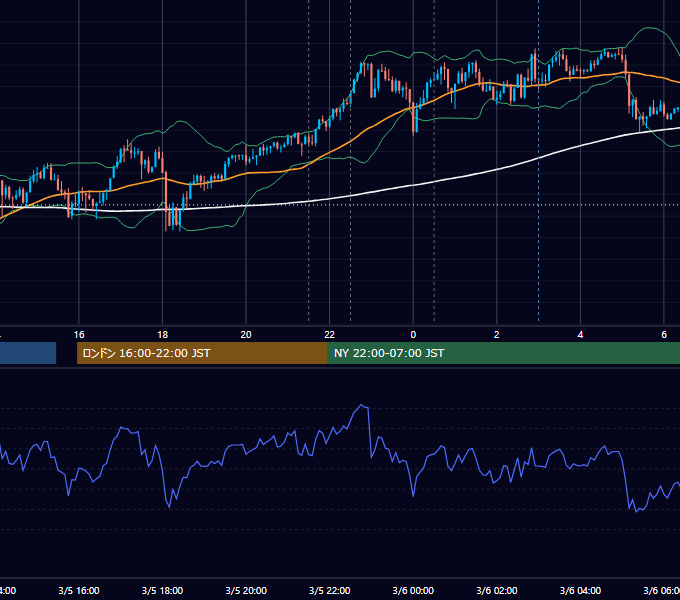Click the 3/6 00:00 date label
680x600 pixels.
(x=413, y=590)
